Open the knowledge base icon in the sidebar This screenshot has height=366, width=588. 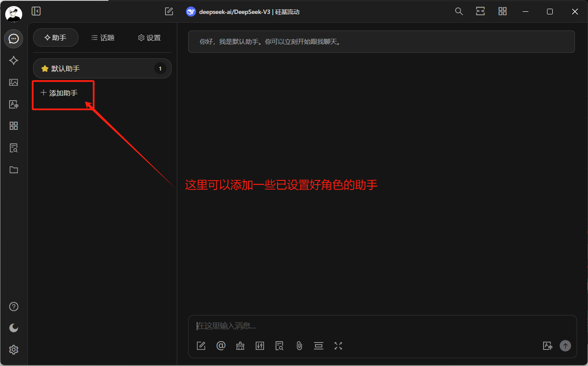[14, 148]
